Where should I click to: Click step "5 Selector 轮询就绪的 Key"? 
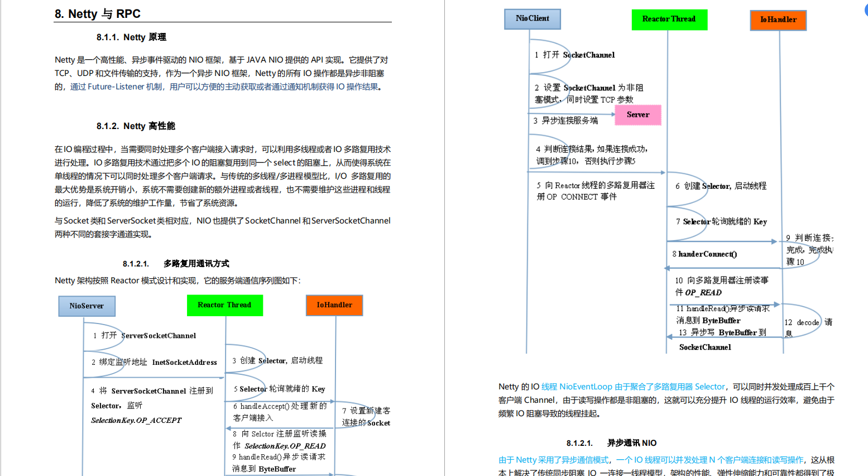(x=279, y=389)
